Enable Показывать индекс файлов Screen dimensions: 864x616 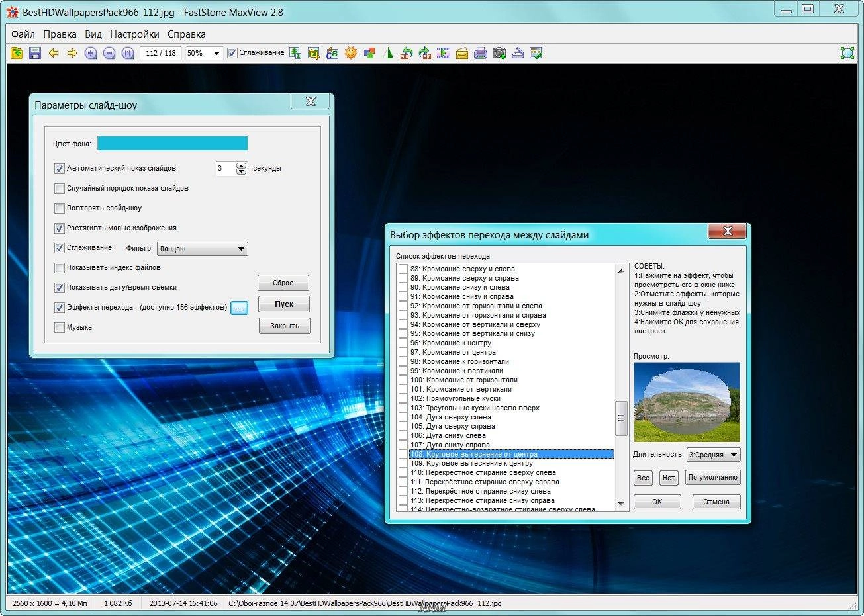pos(59,268)
